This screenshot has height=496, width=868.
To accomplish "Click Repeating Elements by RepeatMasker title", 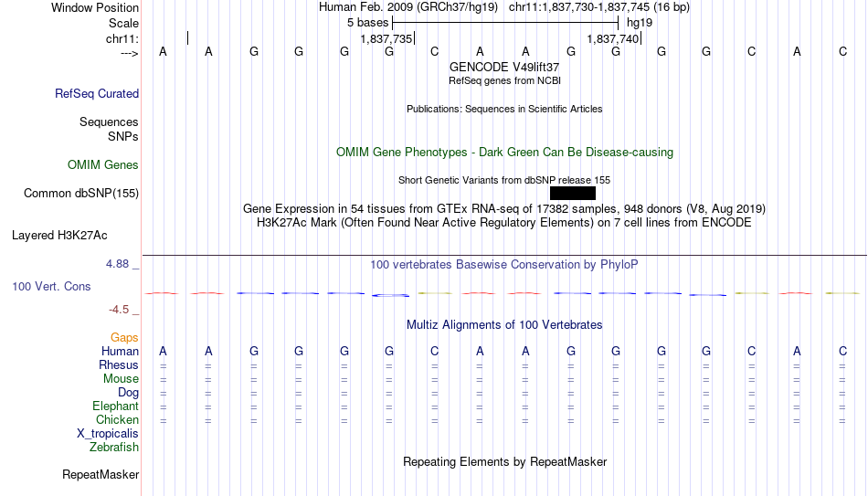I will (x=504, y=462).
